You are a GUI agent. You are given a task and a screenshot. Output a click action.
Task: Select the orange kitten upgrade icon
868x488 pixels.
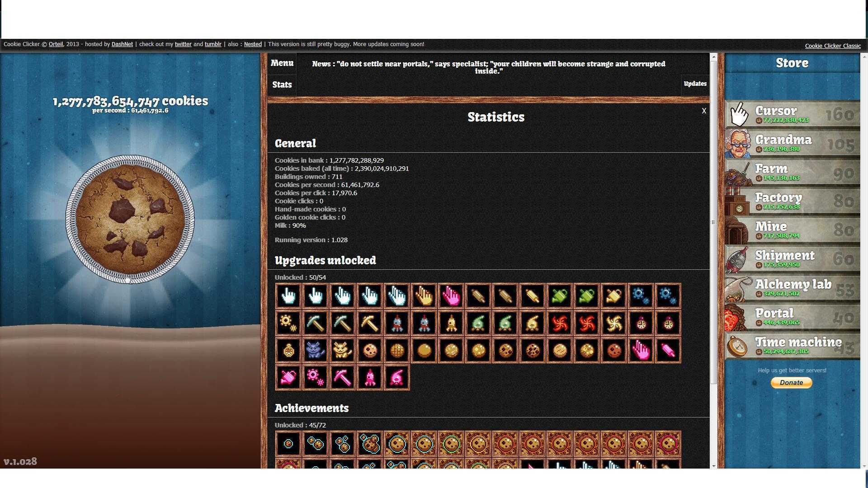pos(343,351)
